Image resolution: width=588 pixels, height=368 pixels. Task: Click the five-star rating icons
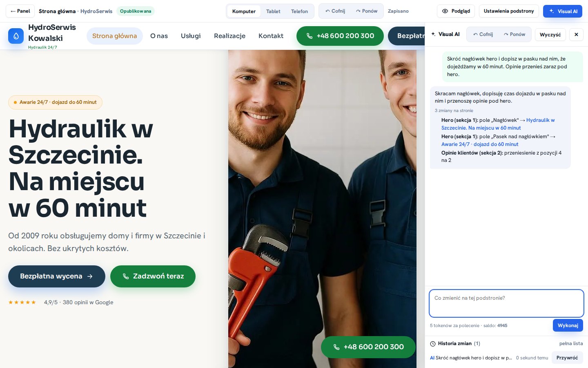coord(22,302)
